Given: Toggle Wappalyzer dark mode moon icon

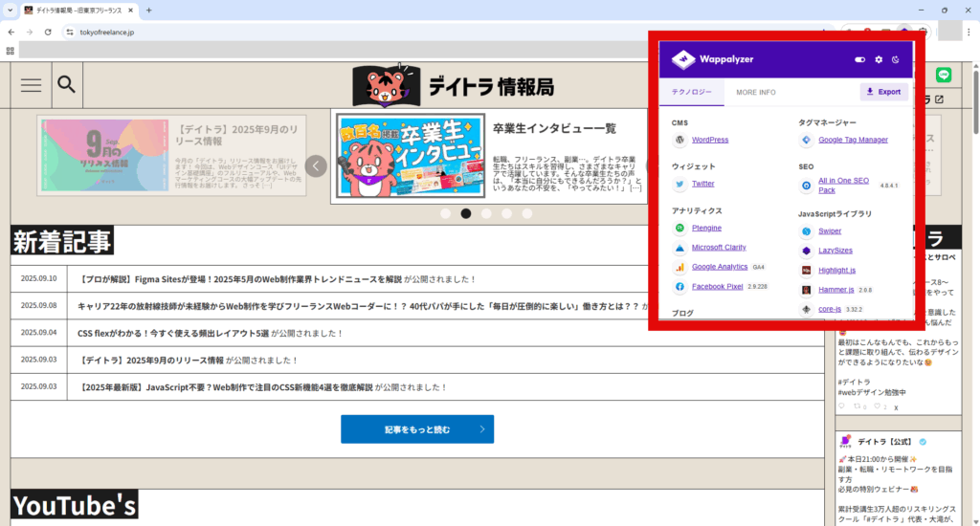Looking at the screenshot, I should [x=896, y=60].
